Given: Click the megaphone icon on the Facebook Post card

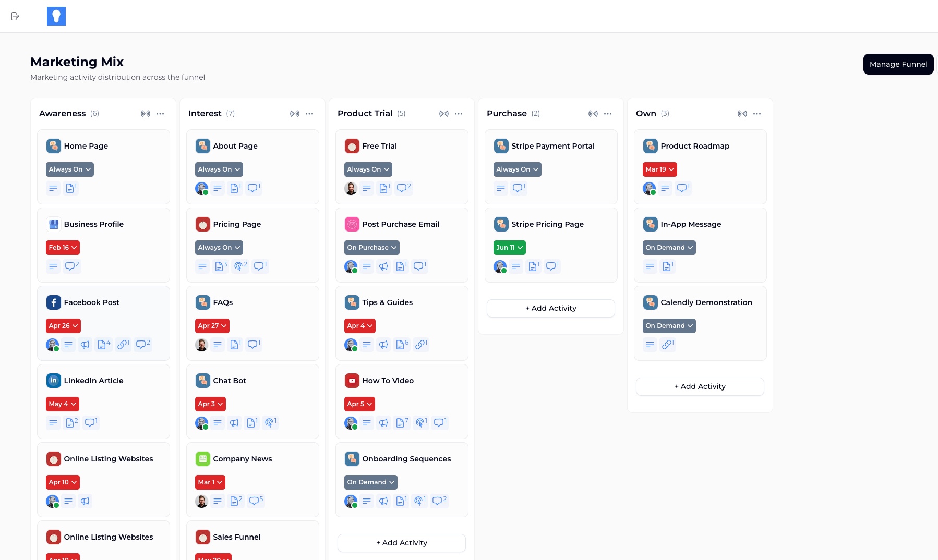Looking at the screenshot, I should (x=85, y=345).
